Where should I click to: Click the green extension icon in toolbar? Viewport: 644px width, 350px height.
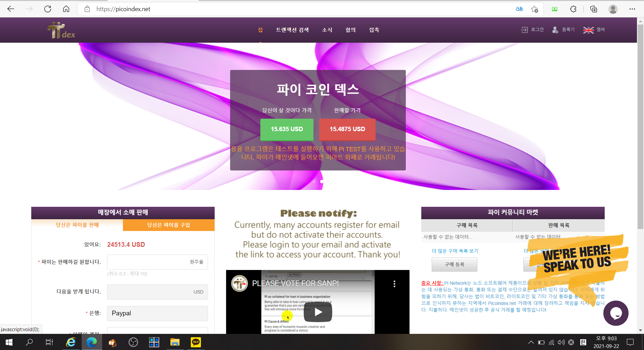[555, 9]
